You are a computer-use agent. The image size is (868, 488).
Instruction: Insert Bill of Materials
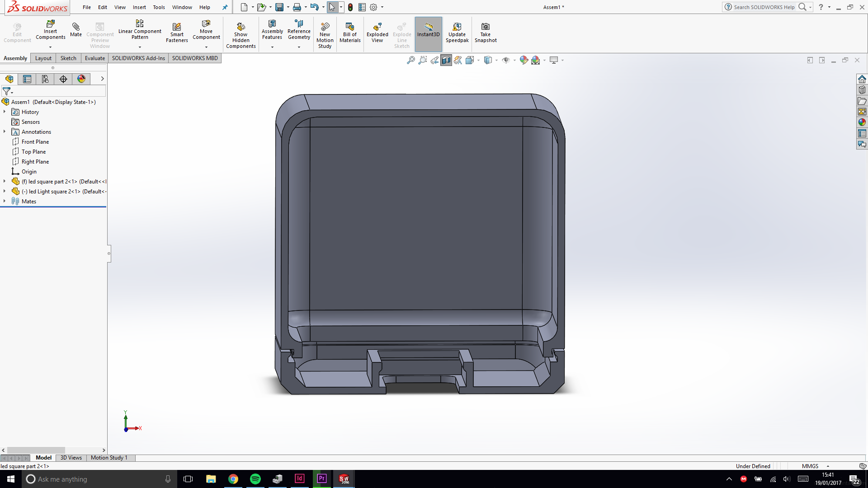point(350,33)
